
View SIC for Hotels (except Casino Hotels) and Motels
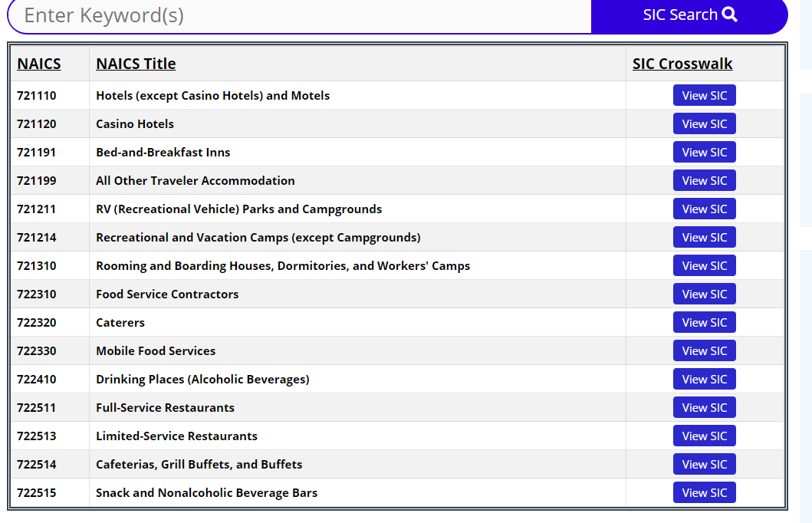click(x=705, y=95)
